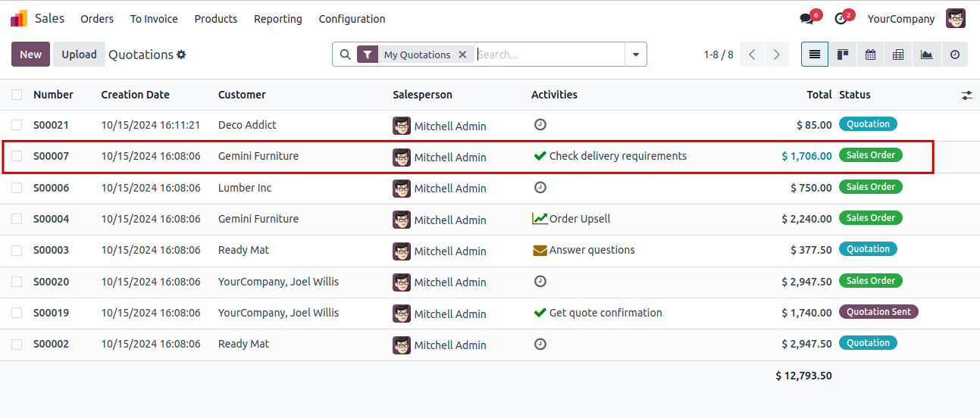
Task: Expand the search filter options dropdown
Action: 635,55
